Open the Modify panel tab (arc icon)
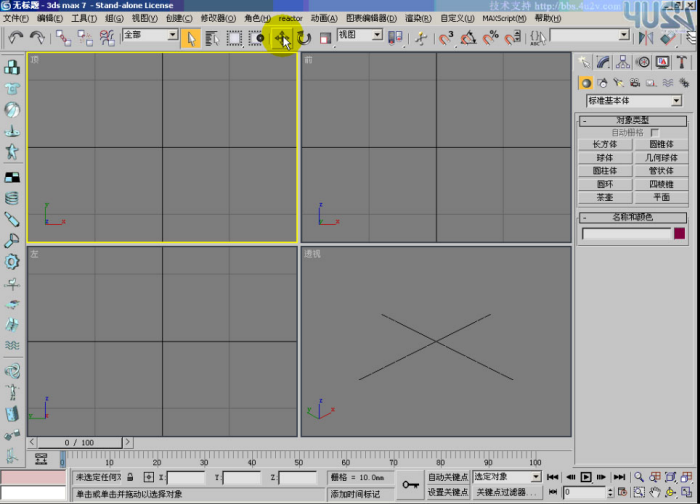Viewport: 700px width, 504px height. pos(603,62)
